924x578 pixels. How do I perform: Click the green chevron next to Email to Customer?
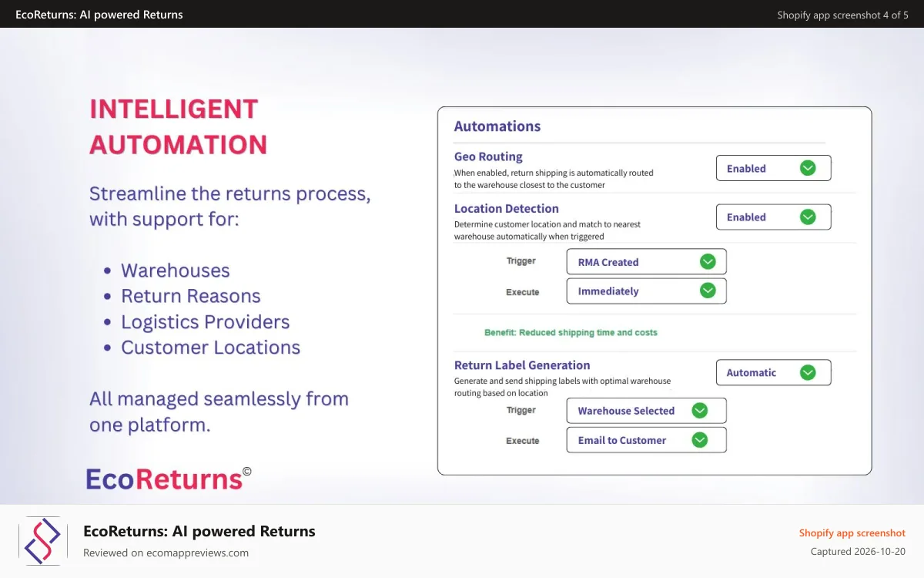[699, 440]
